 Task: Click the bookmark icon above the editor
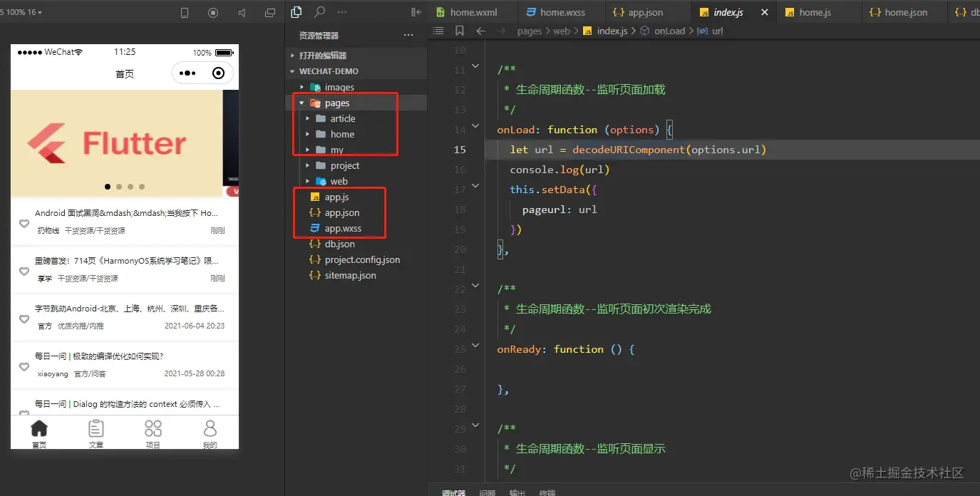click(x=460, y=31)
